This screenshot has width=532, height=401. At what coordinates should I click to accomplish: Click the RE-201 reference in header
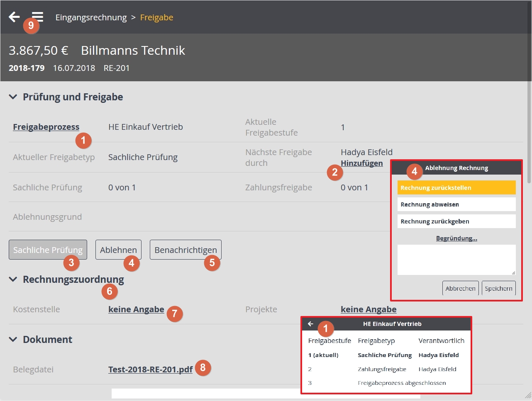point(117,68)
